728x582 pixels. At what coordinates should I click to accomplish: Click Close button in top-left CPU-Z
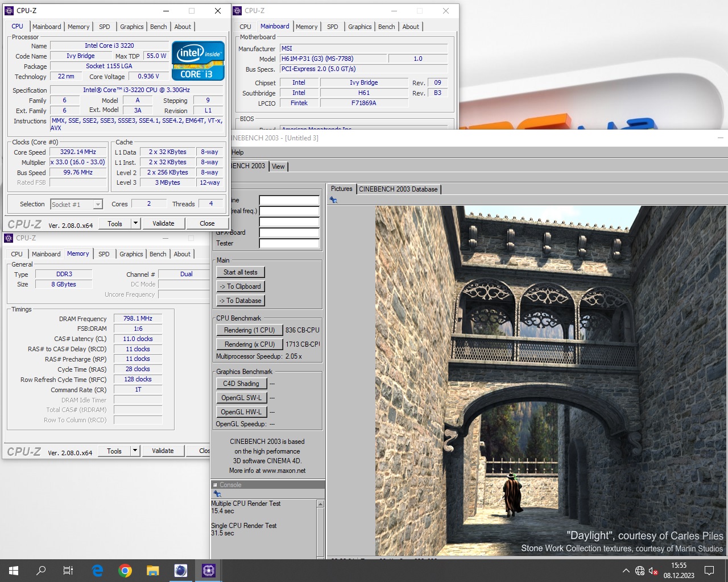pos(207,223)
